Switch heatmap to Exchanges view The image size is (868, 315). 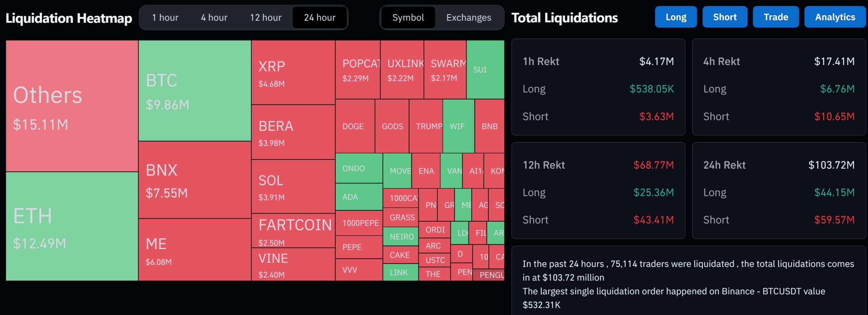469,18
